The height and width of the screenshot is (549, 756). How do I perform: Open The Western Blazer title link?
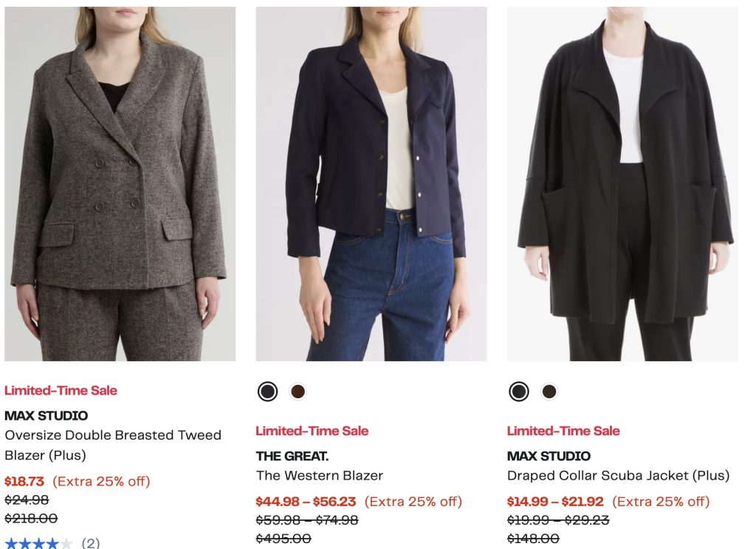tap(320, 475)
